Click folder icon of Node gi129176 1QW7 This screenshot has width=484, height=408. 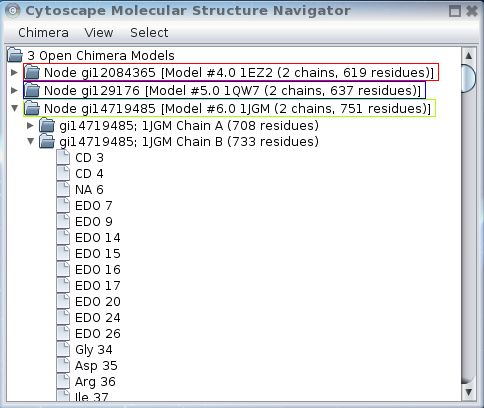(32, 90)
